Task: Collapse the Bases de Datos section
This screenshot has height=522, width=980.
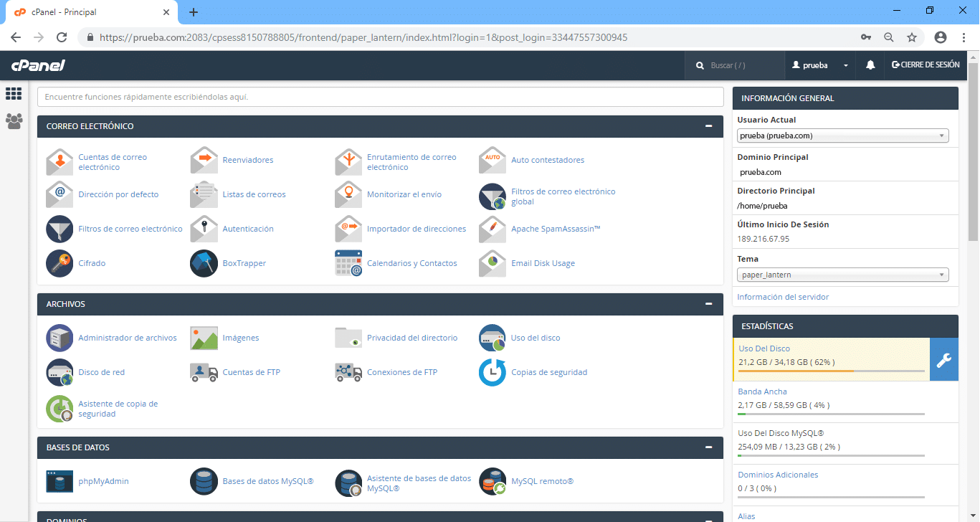Action: pyautogui.click(x=708, y=447)
